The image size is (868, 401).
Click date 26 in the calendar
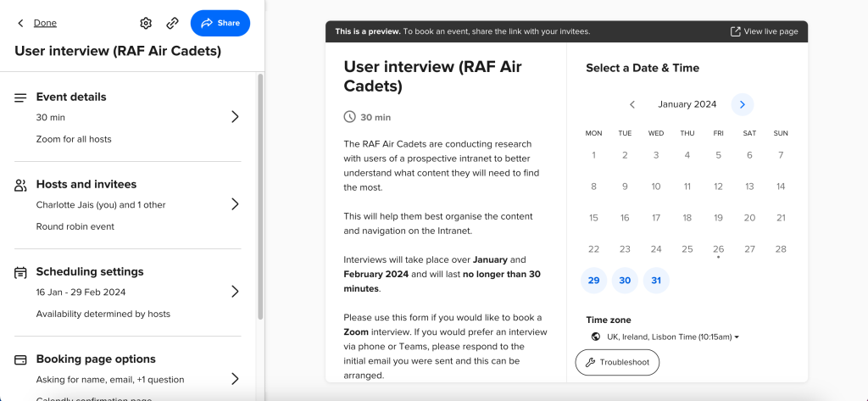click(x=718, y=249)
